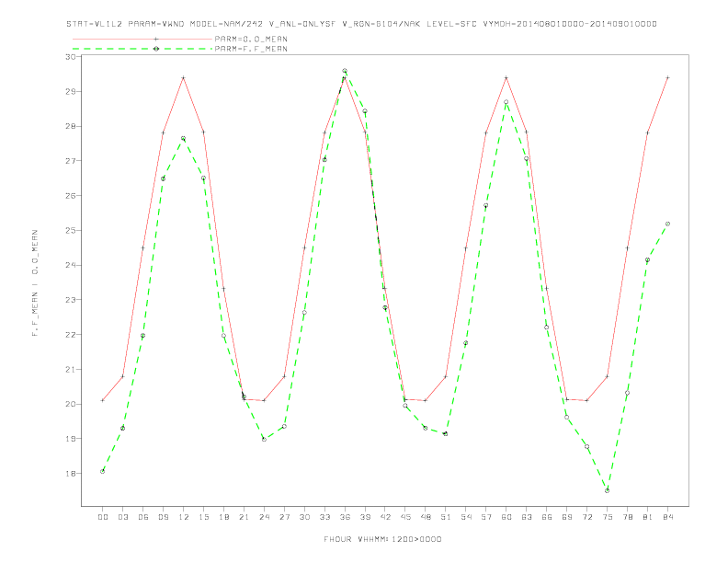The width and height of the screenshot is (728, 563).
Task: Click the red peak plus marker above hour 60
Action: [x=506, y=77]
